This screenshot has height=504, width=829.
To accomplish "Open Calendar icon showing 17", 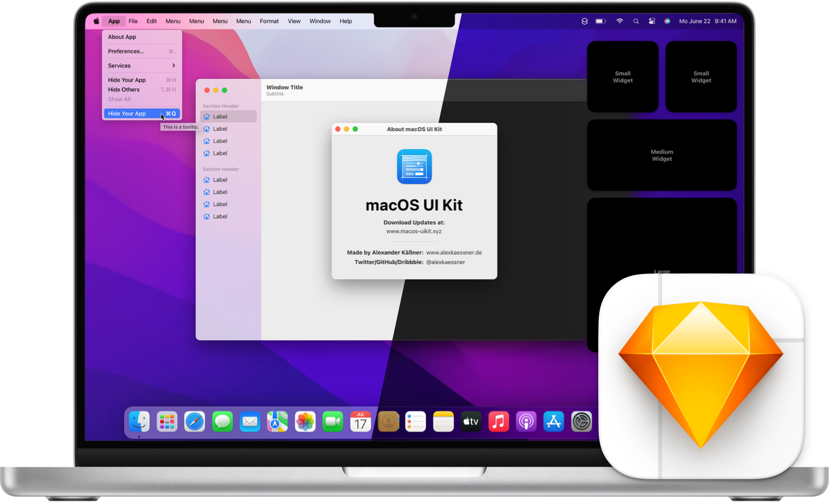I will [x=361, y=422].
